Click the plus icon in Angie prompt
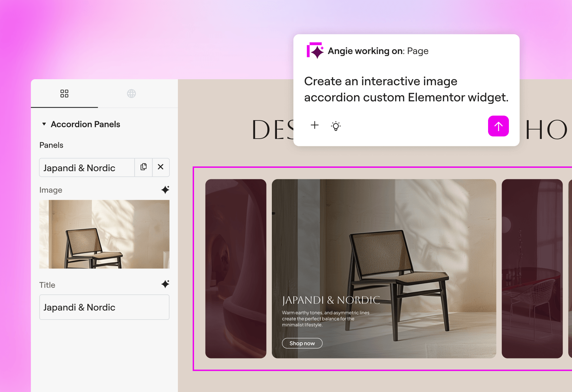The image size is (572, 392). pos(315,126)
